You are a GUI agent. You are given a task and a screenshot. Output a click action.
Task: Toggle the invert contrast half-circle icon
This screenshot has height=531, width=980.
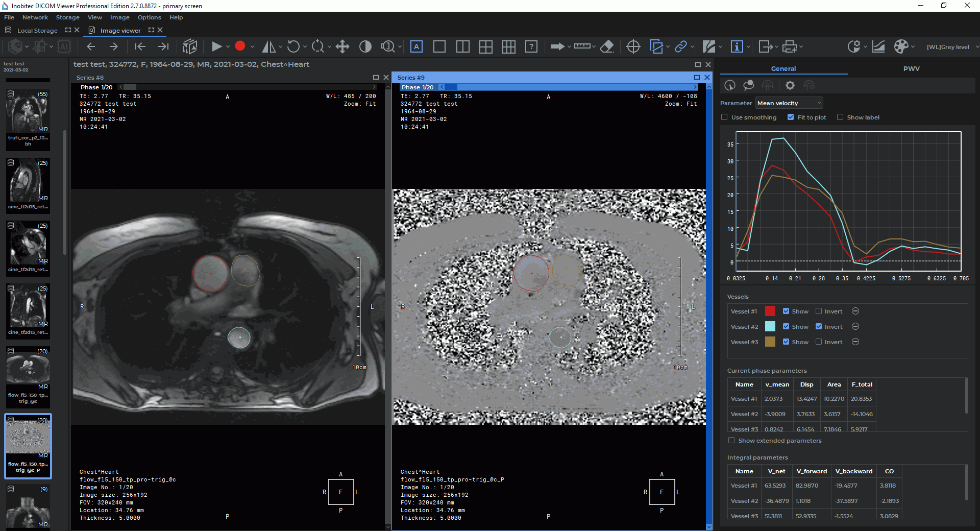365,46
